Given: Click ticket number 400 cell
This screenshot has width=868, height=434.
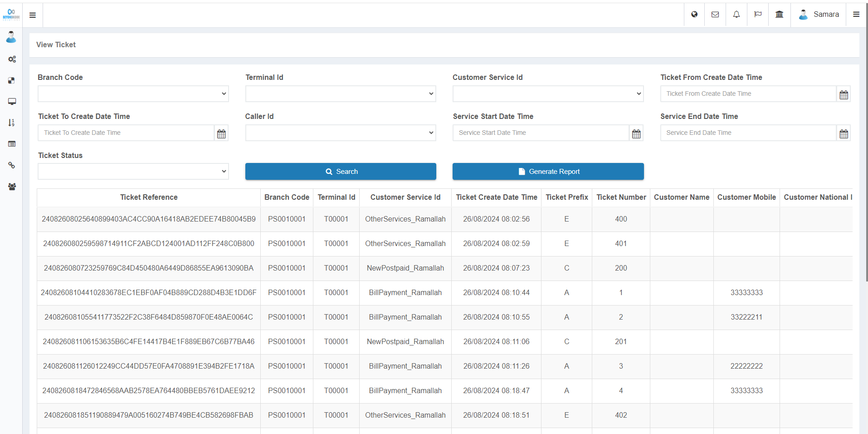Looking at the screenshot, I should click(621, 219).
